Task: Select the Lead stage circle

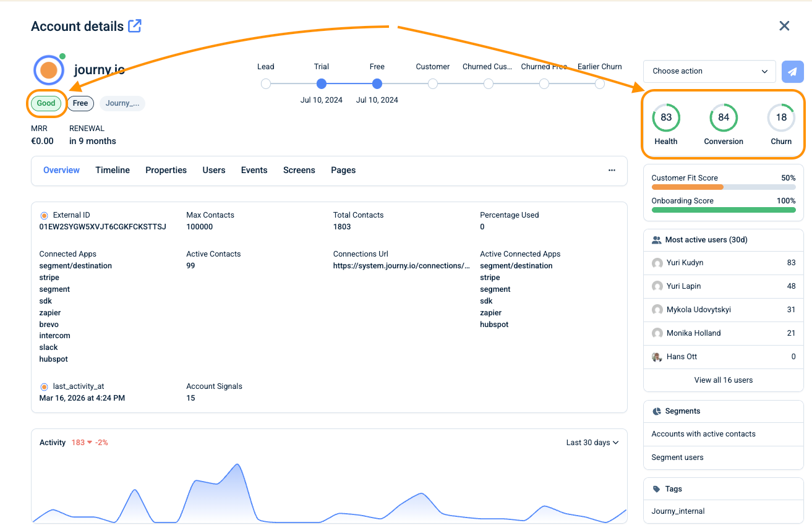Action: point(266,83)
